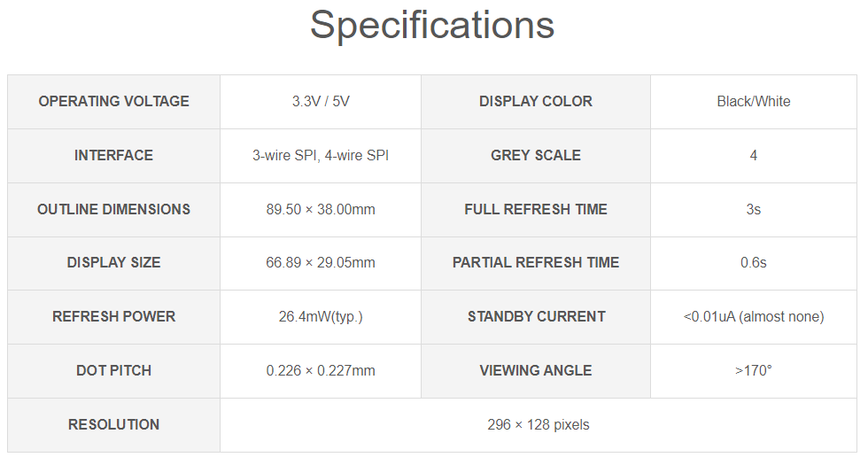The image size is (868, 465).
Task: Click the 26.4mW(typ.) refresh power value
Action: point(321,316)
